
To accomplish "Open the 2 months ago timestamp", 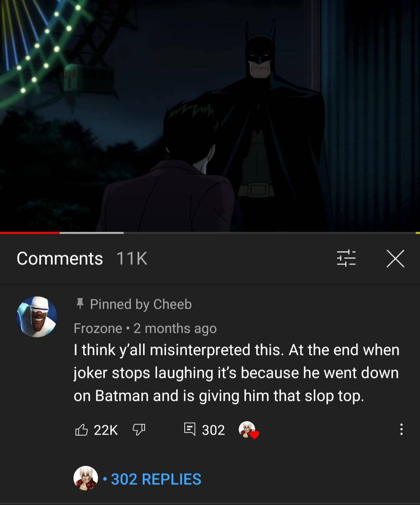I will click(175, 328).
